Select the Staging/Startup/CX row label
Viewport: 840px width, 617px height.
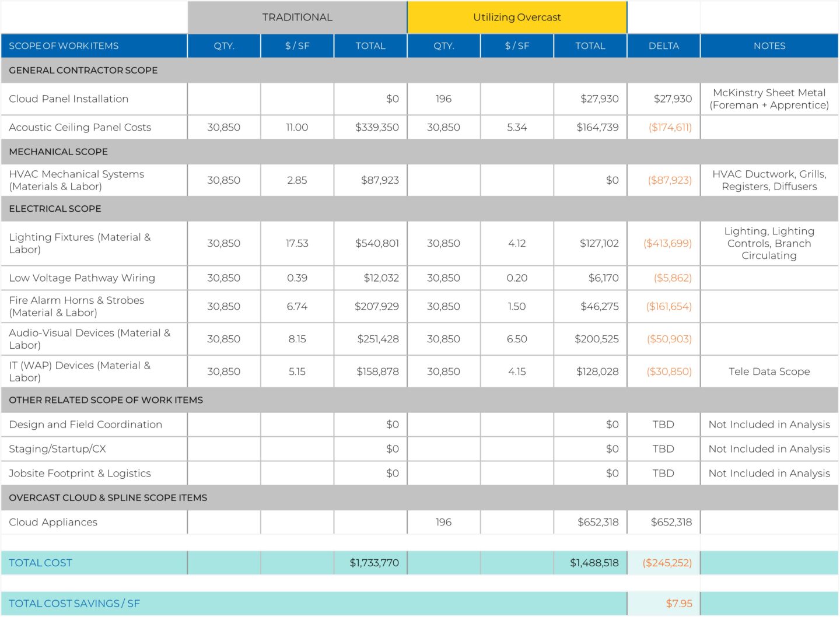point(57,449)
